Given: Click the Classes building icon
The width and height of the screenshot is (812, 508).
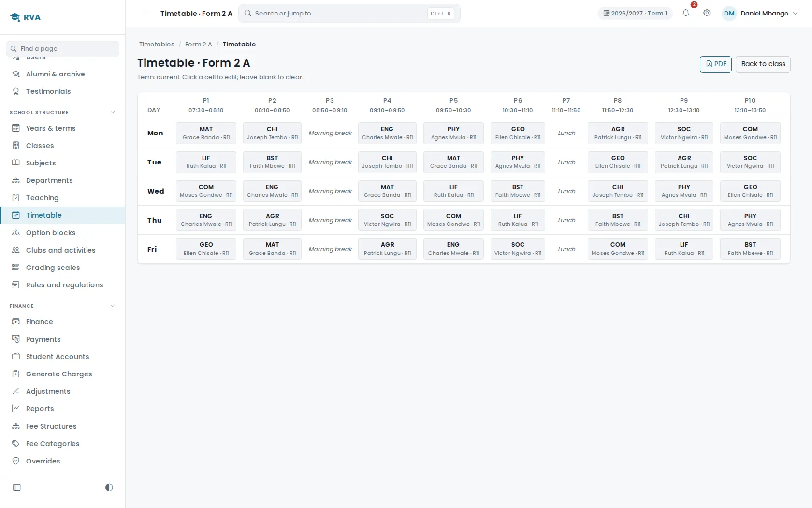Looking at the screenshot, I should click(x=16, y=146).
